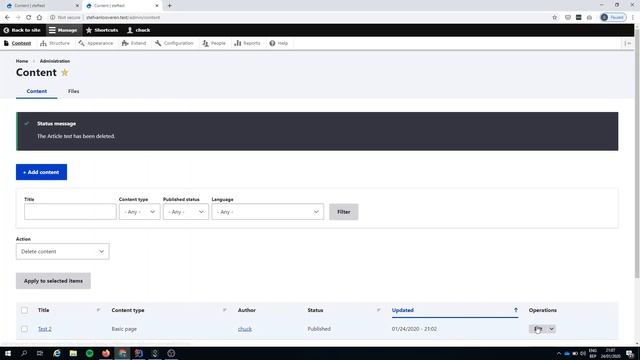The image size is (640, 360).
Task: Open the Action dropdown showing Delete content
Action: 62,251
